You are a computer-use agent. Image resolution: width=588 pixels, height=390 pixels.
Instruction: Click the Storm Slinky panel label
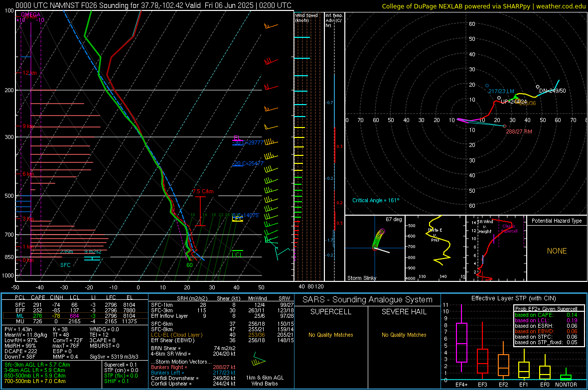pos(361,278)
